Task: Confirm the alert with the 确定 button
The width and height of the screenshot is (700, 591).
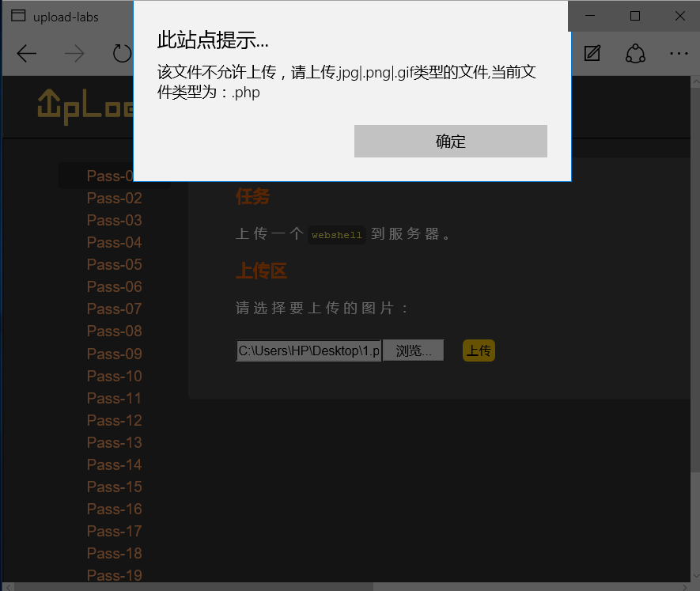Action: [x=450, y=142]
